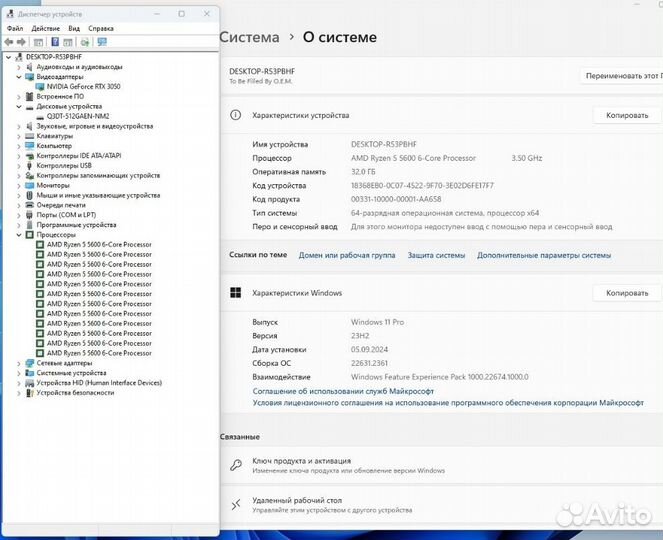This screenshot has height=540, width=663.
Task: Collapse the Видеоадаптеры category
Action: tap(19, 77)
